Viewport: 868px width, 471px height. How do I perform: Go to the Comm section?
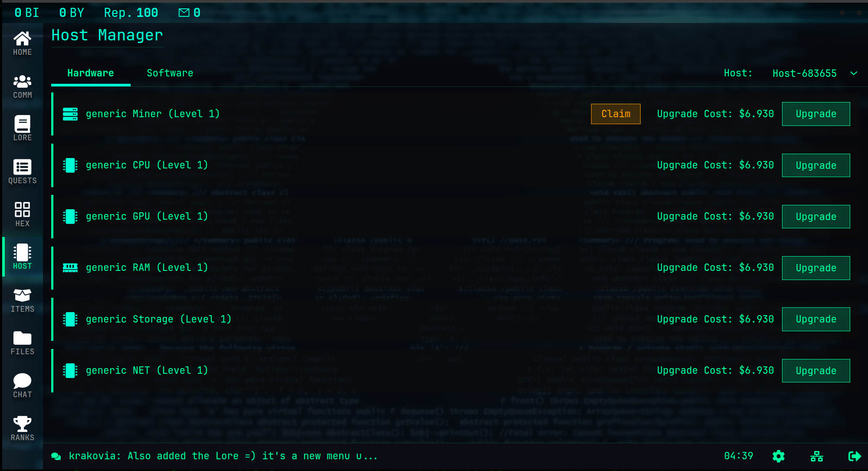tap(22, 86)
